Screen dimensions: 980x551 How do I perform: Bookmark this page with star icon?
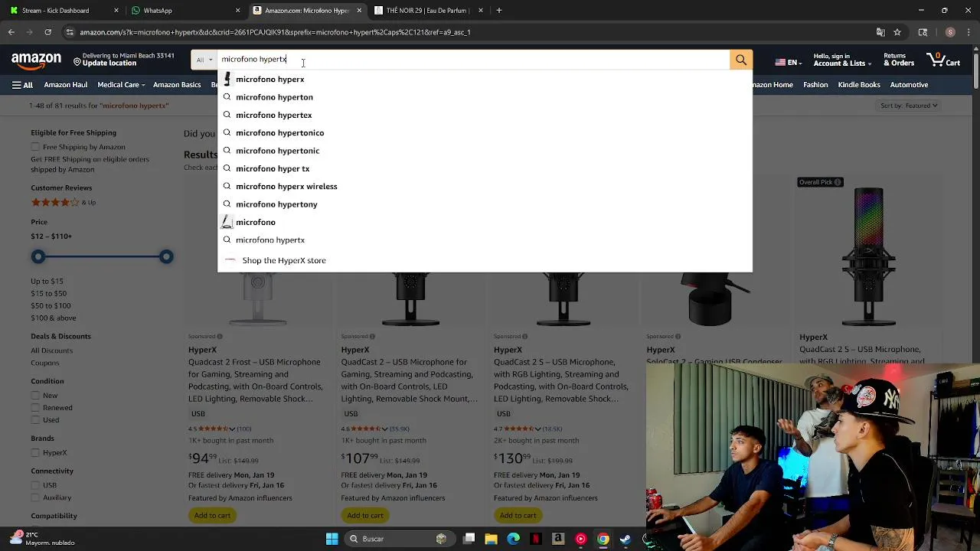click(x=897, y=32)
